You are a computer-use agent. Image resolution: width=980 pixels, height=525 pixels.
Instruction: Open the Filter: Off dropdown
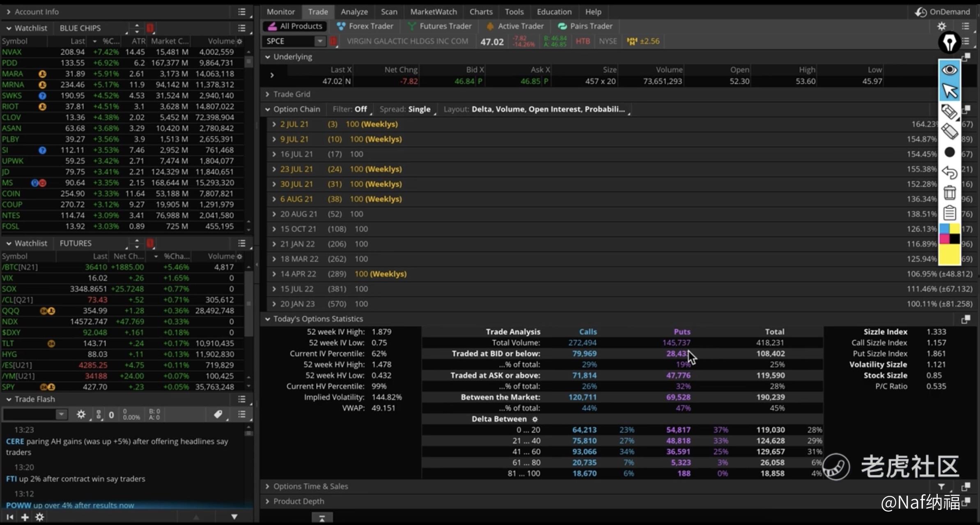[352, 109]
